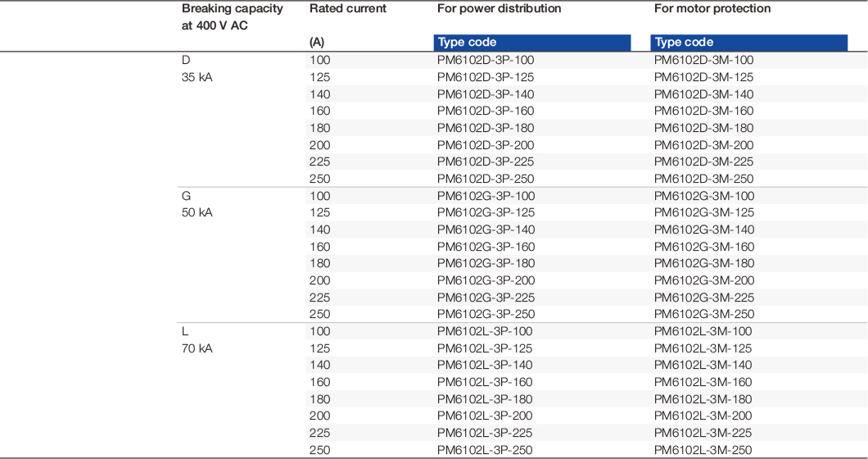Click the blue Type code header under power distribution
Screen dimensions: 868x459
pos(532,43)
